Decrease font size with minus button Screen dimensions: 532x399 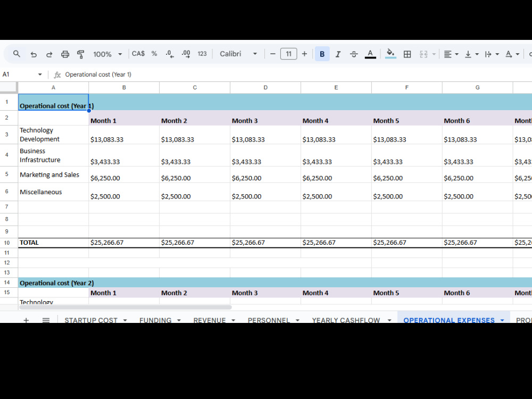[x=272, y=54]
